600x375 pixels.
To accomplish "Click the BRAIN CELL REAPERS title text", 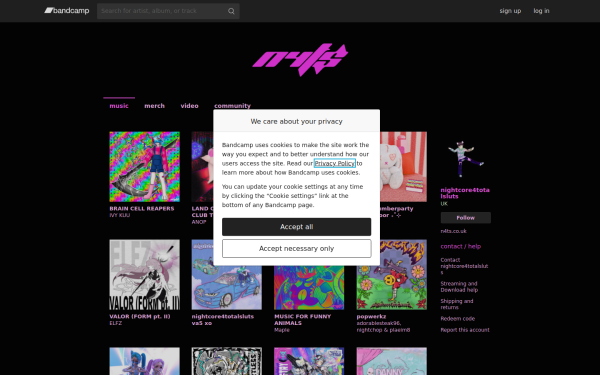I will click(x=142, y=209).
